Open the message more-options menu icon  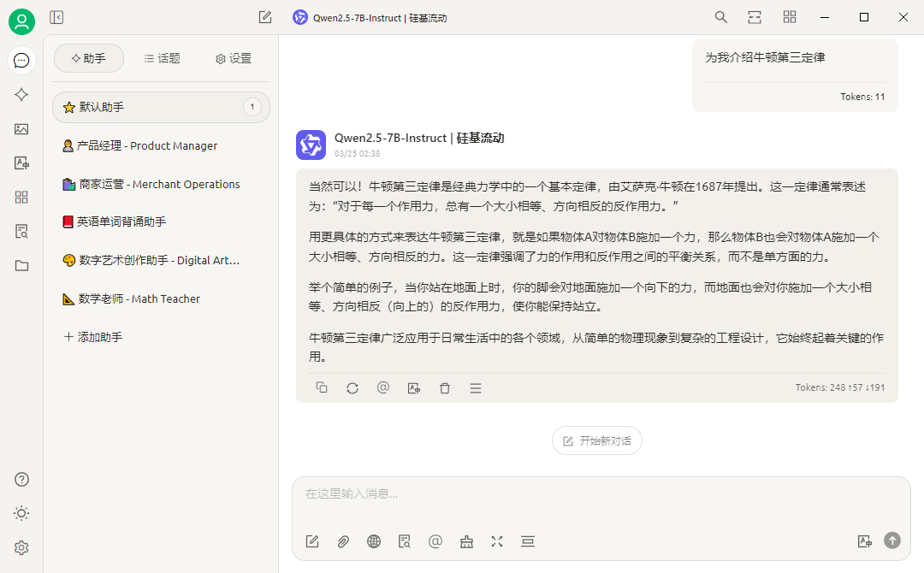[x=475, y=387]
